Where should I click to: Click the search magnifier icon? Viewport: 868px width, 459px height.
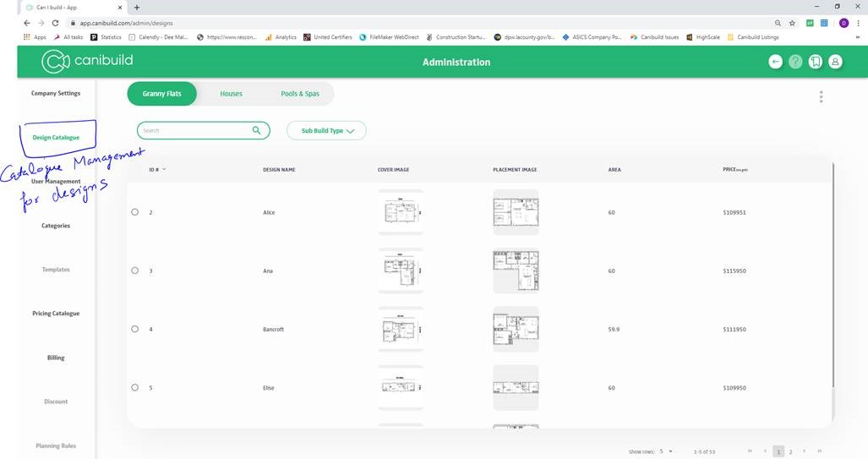(256, 130)
